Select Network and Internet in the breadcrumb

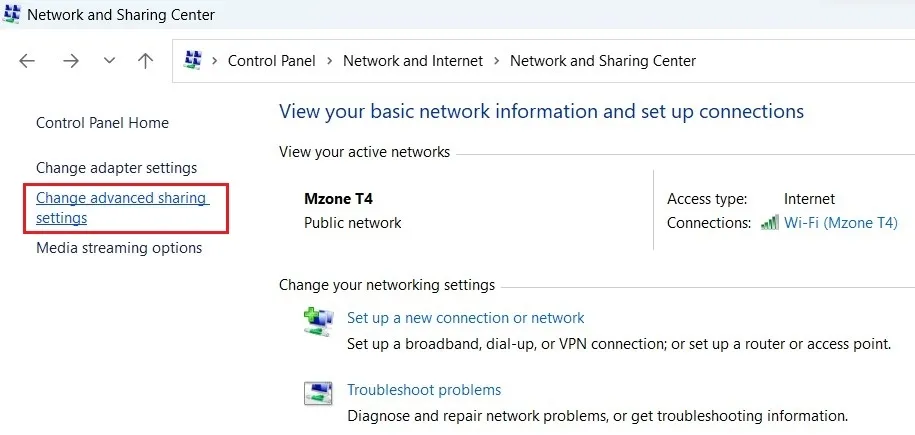coord(413,61)
